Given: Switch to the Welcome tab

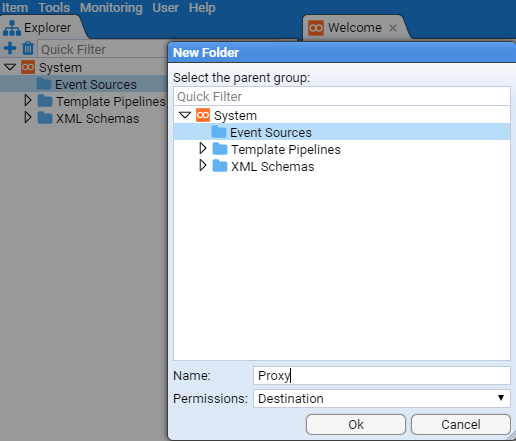Looking at the screenshot, I should (355, 28).
